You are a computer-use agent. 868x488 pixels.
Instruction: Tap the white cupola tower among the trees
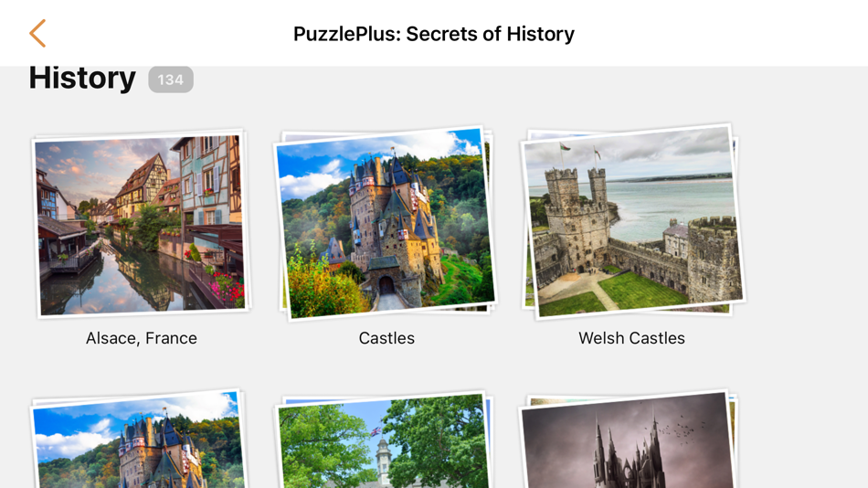[x=383, y=458]
